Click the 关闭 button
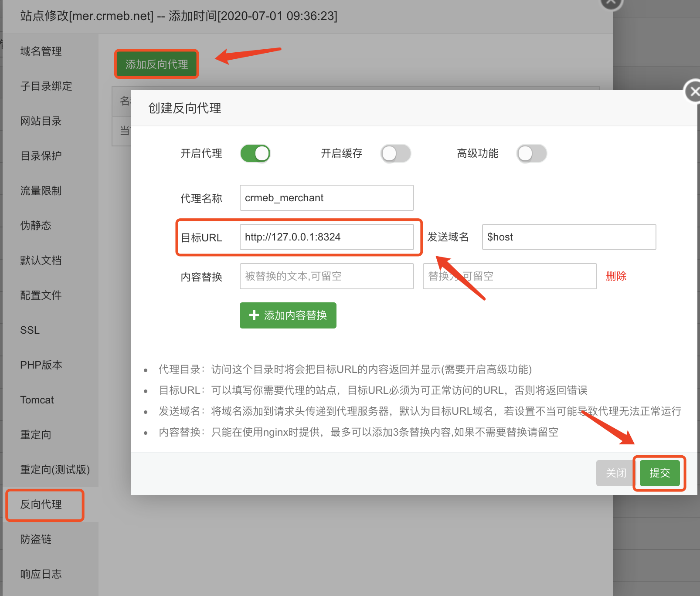 (615, 473)
